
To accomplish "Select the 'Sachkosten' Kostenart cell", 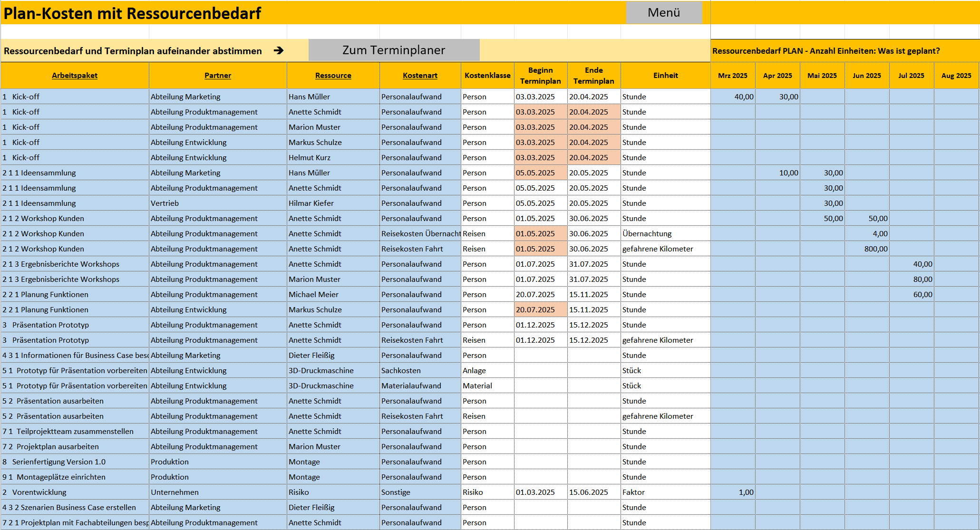I will point(420,370).
